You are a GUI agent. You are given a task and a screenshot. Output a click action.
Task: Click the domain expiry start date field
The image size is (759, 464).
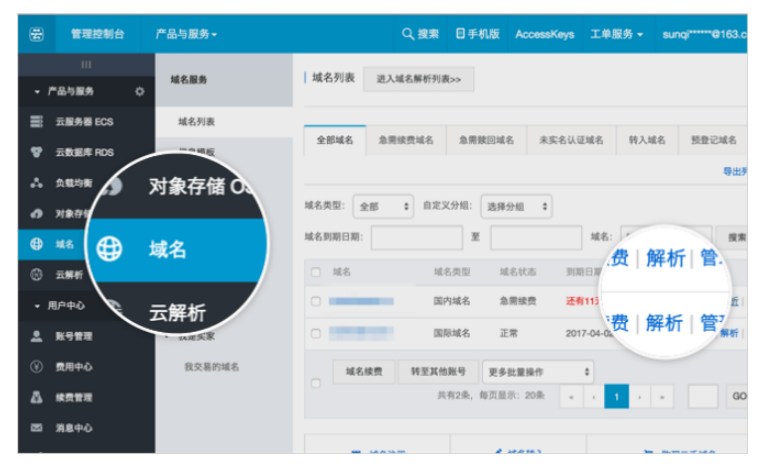[417, 238]
